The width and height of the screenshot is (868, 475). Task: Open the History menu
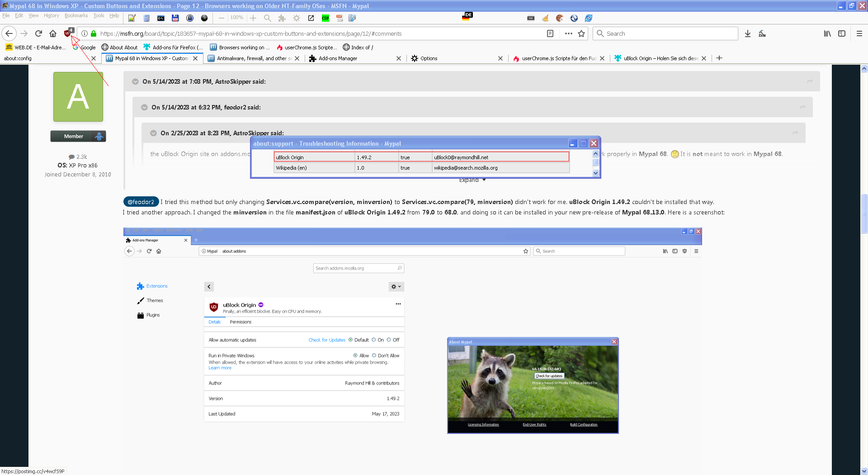coord(52,15)
